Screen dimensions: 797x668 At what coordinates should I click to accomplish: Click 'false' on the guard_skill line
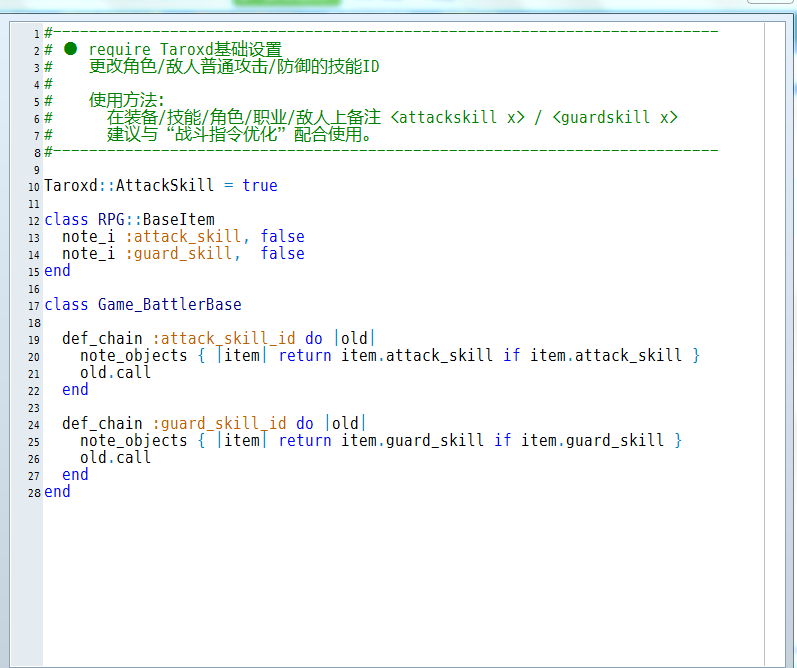[x=283, y=254]
